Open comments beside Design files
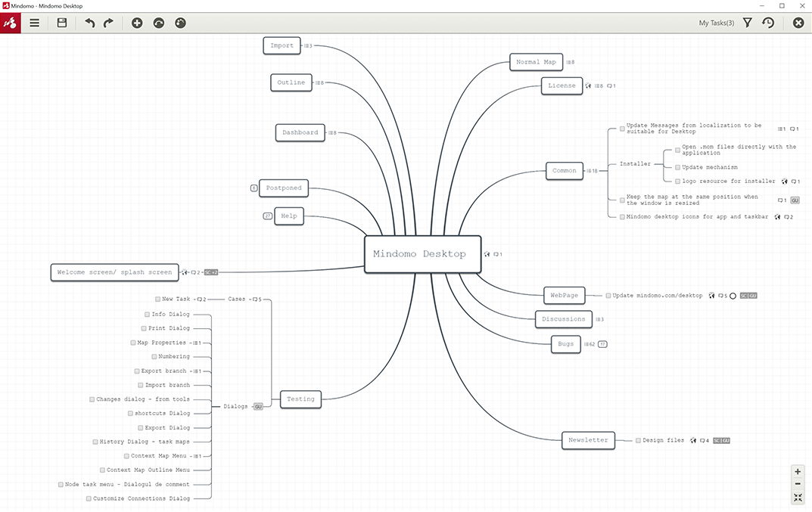812x512 pixels. point(705,441)
